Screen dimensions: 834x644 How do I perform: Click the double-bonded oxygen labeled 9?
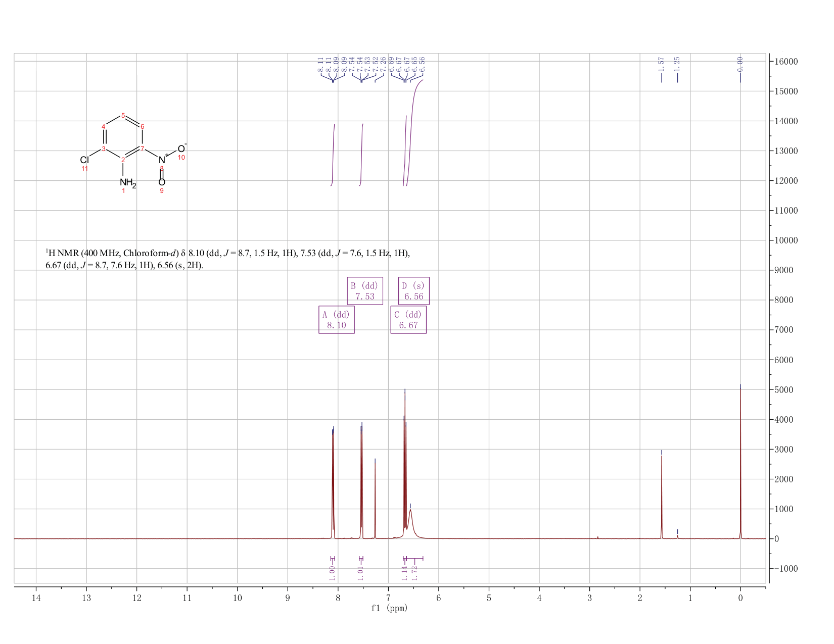point(162,182)
